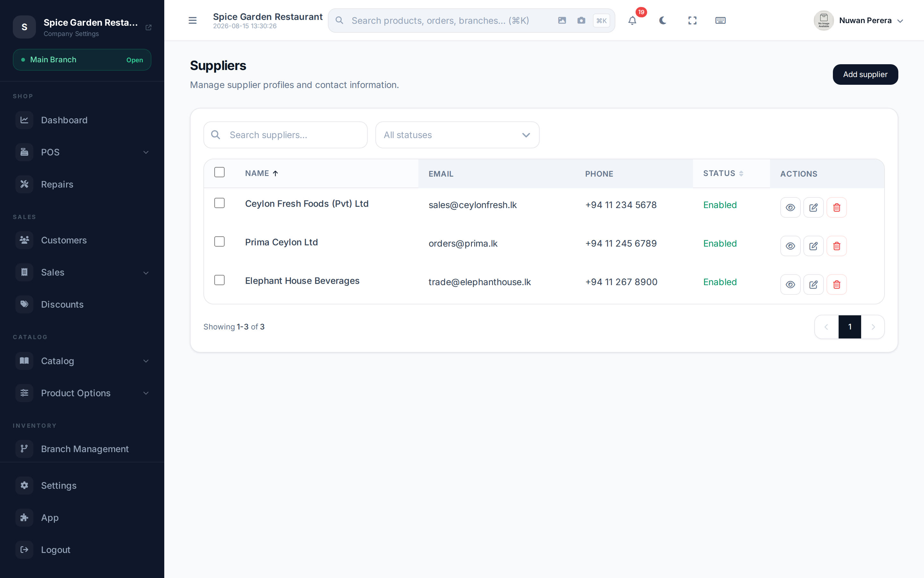Viewport: 924px width, 578px height.
Task: Click the camera icon in search bar
Action: 581,21
